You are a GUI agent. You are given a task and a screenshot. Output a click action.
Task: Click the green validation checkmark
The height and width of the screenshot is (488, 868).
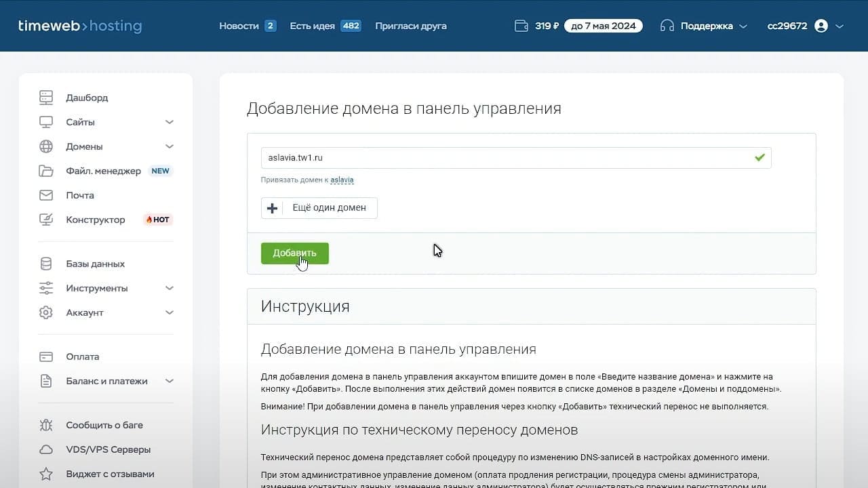pos(759,157)
